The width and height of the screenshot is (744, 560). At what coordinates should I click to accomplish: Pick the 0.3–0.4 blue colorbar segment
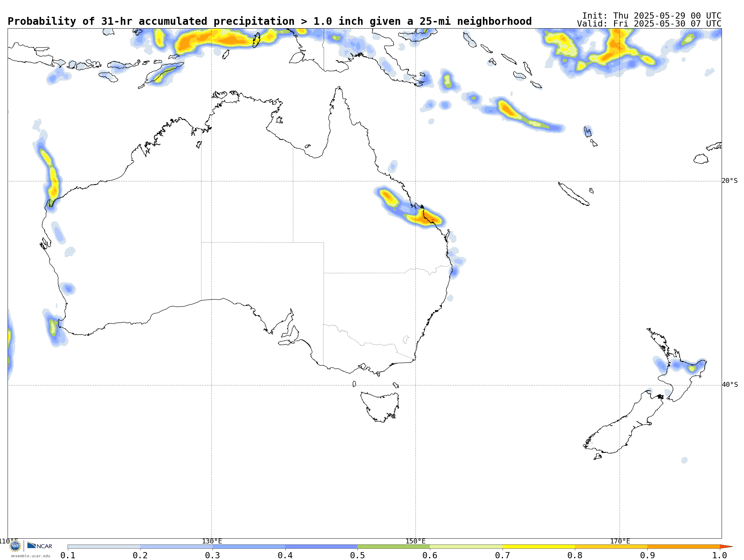click(x=249, y=547)
